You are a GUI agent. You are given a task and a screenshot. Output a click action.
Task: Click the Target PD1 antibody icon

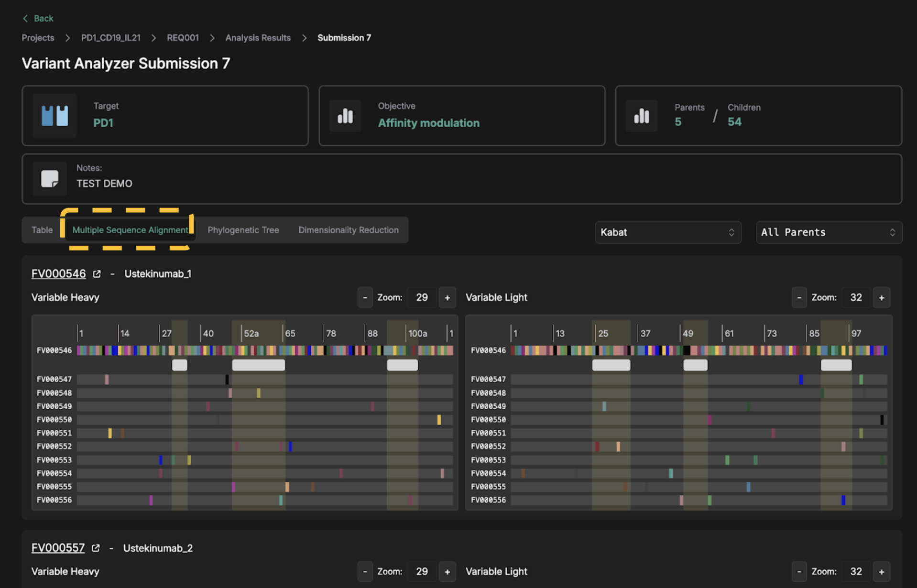coord(55,116)
